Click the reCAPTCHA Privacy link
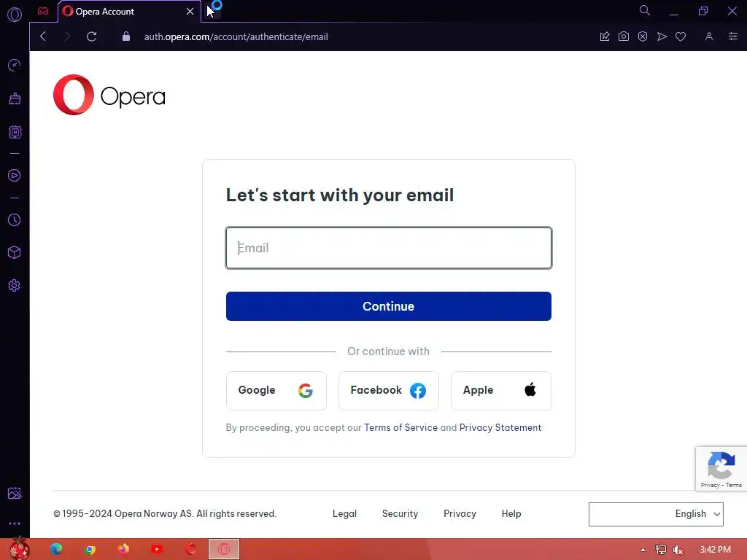The width and height of the screenshot is (747, 560). tap(710, 485)
